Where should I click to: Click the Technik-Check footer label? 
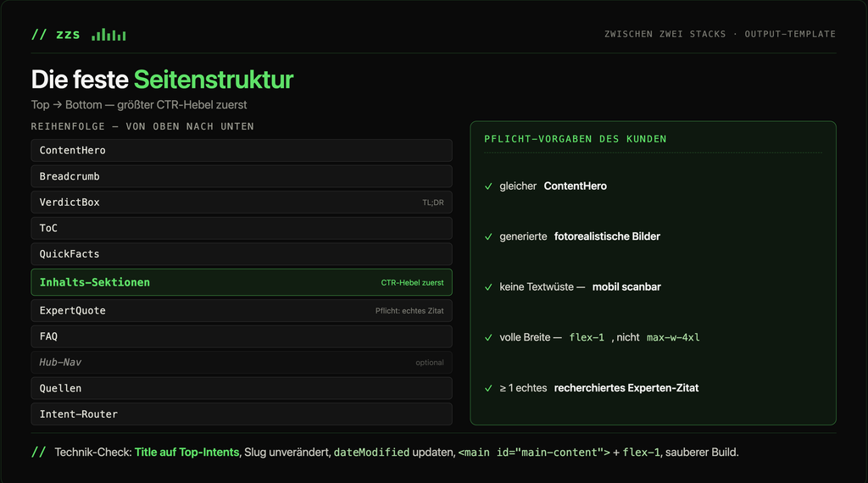click(x=93, y=452)
